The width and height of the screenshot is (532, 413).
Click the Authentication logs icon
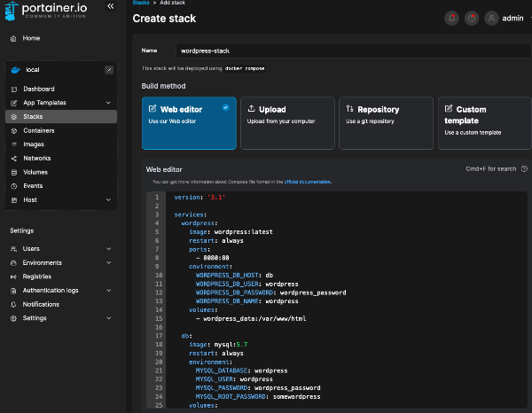(x=13, y=291)
